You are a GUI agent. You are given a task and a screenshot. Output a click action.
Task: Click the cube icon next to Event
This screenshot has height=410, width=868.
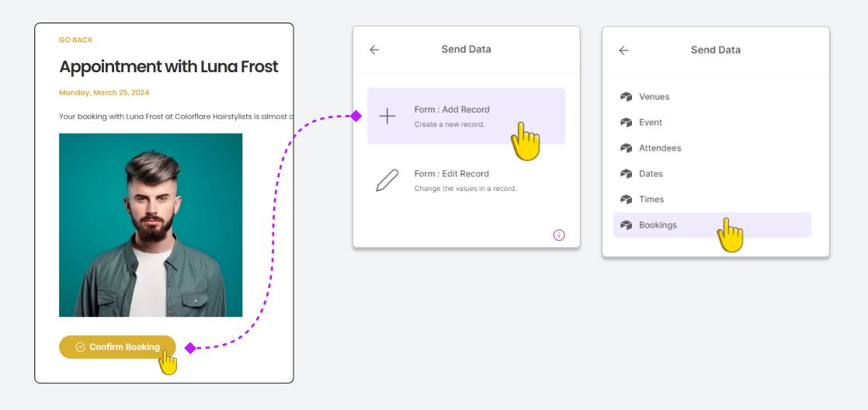pyautogui.click(x=626, y=122)
